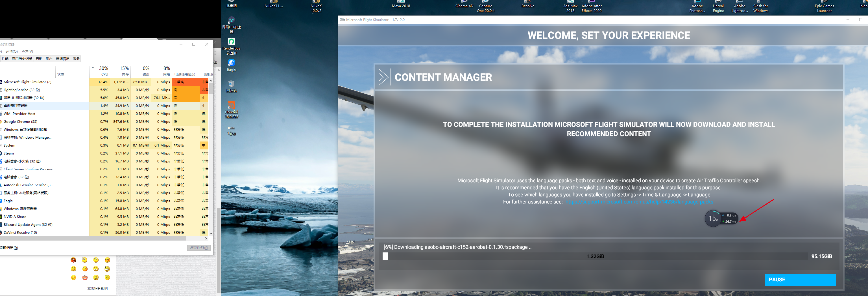
Task: Click the grinning emoji in the emoji grid
Action: (x=107, y=269)
